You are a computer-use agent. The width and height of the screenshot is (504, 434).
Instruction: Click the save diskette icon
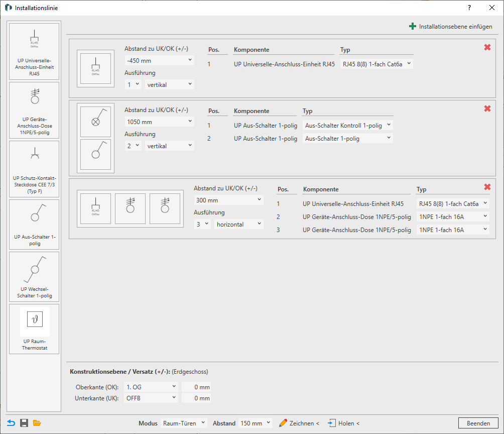(24, 423)
